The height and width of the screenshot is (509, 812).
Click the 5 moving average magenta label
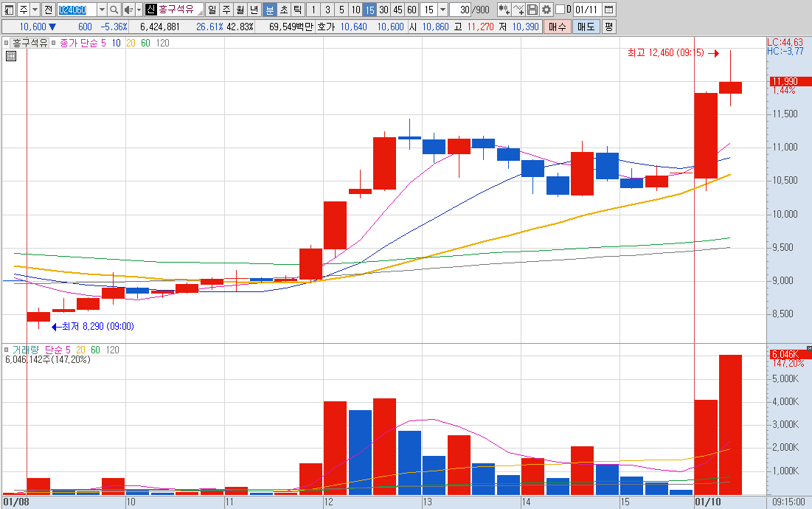[103, 43]
